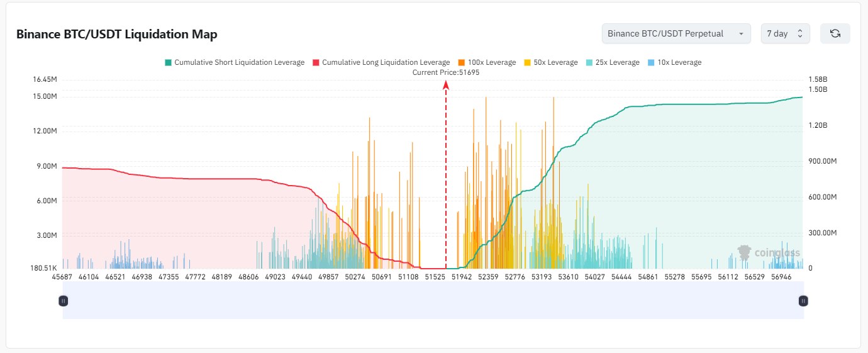
Task: Click the coinglass watermark logo
Action: [x=769, y=254]
